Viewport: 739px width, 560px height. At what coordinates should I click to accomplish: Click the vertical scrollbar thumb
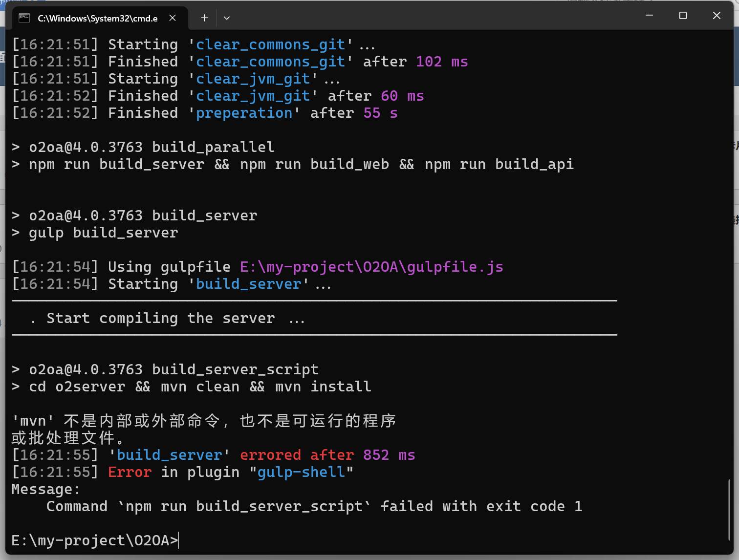tap(729, 508)
